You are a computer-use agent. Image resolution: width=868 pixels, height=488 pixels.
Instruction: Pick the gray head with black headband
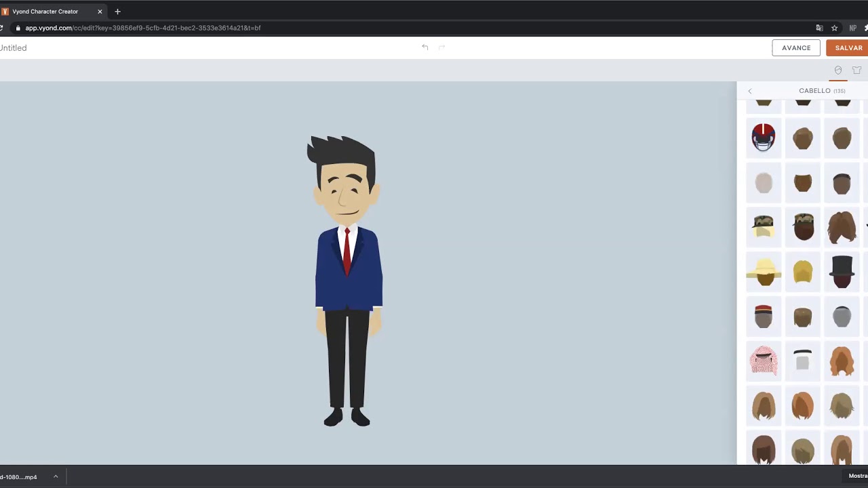click(842, 316)
